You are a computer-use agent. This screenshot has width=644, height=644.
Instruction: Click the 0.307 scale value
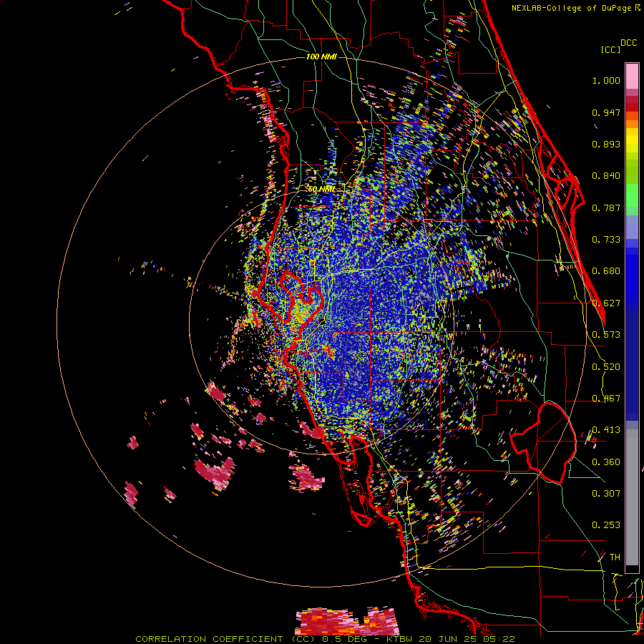pos(606,494)
